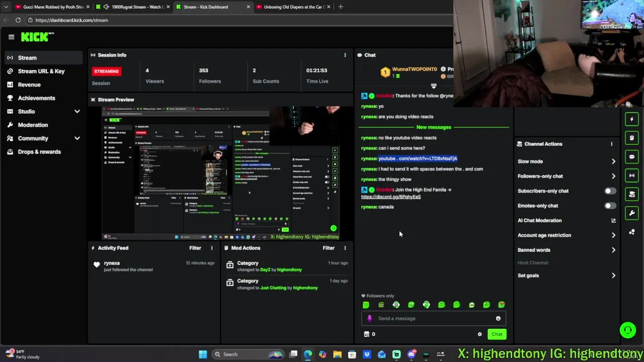Open File Explorer from the taskbar

[x=337, y=354]
